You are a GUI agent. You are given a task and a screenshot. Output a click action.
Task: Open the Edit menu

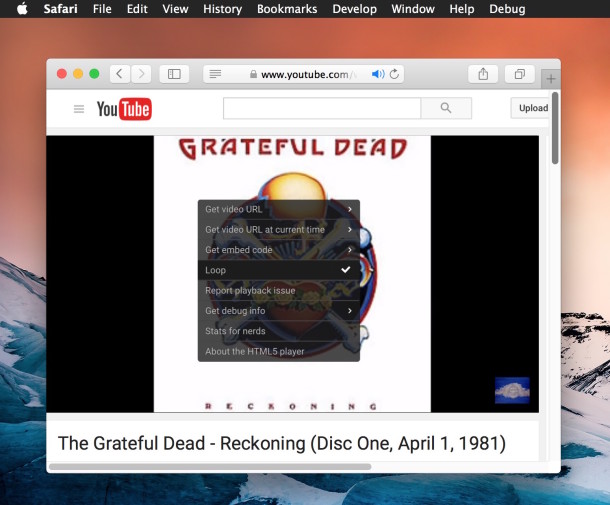coord(137,9)
